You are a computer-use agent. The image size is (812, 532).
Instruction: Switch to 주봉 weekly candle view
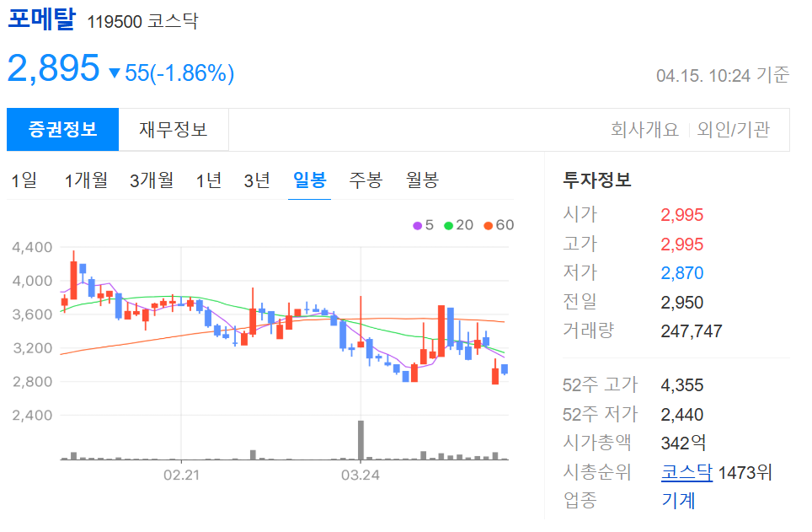[x=365, y=180]
